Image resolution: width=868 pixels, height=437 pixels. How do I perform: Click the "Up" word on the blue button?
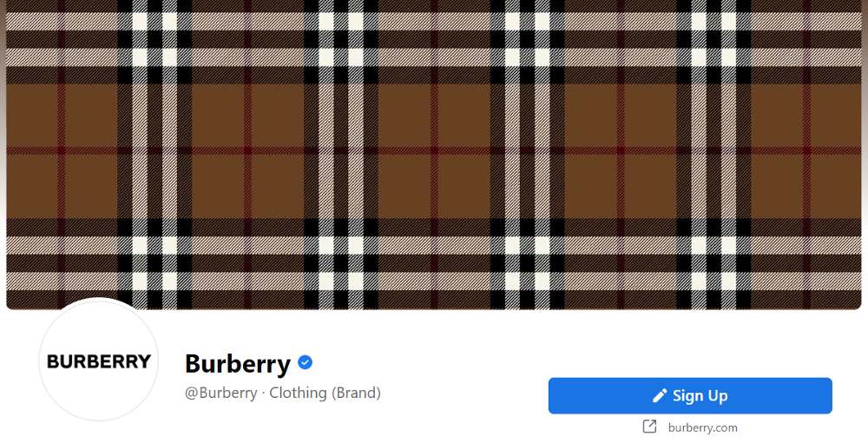(718, 396)
